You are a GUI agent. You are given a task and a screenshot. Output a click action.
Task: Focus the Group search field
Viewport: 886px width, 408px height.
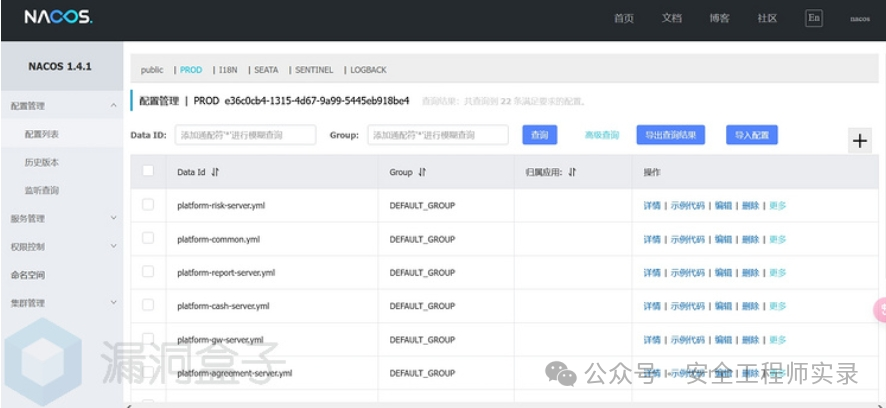tap(438, 135)
